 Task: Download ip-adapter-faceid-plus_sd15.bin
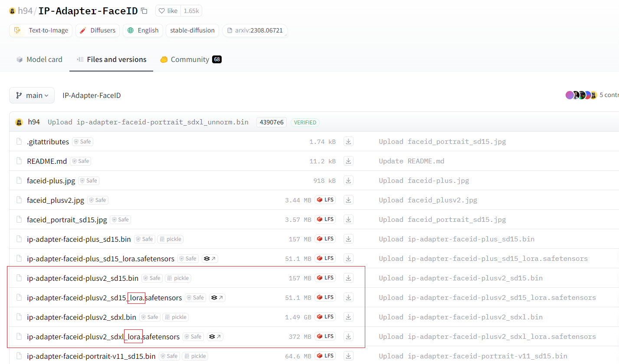coord(348,239)
